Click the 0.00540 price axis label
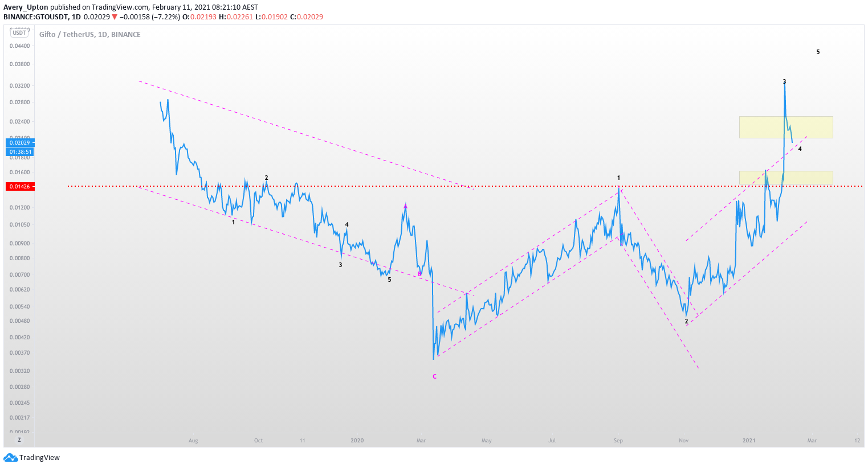The image size is (868, 468). coord(19,307)
